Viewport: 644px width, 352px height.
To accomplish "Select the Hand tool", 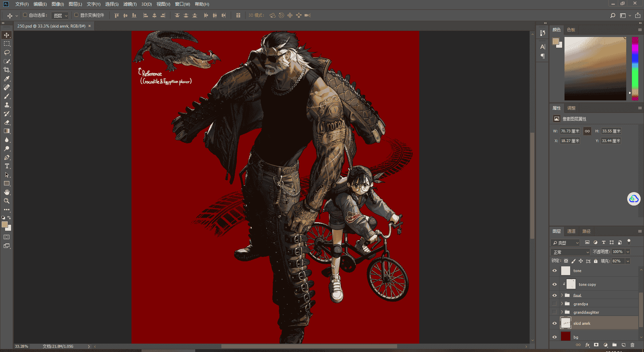I will point(7,192).
